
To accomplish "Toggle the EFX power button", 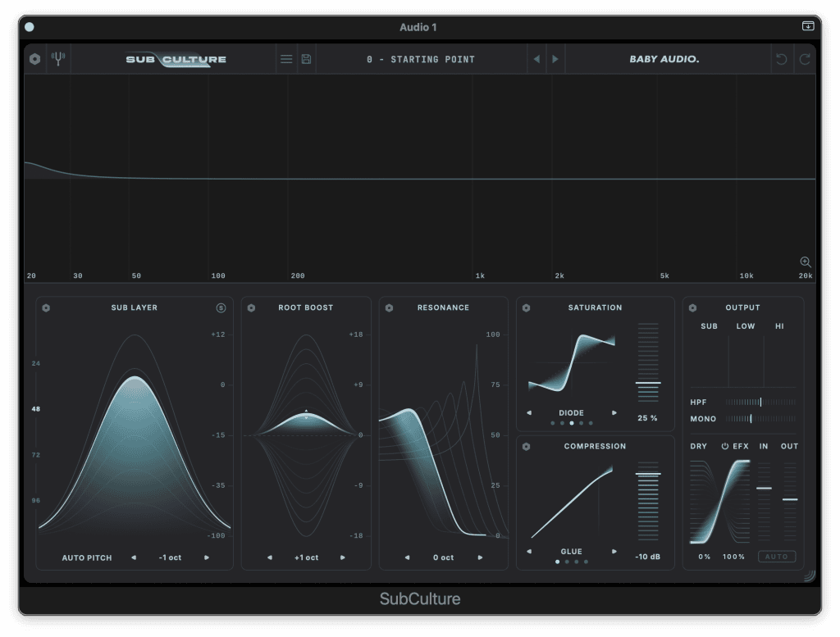I will click(725, 446).
